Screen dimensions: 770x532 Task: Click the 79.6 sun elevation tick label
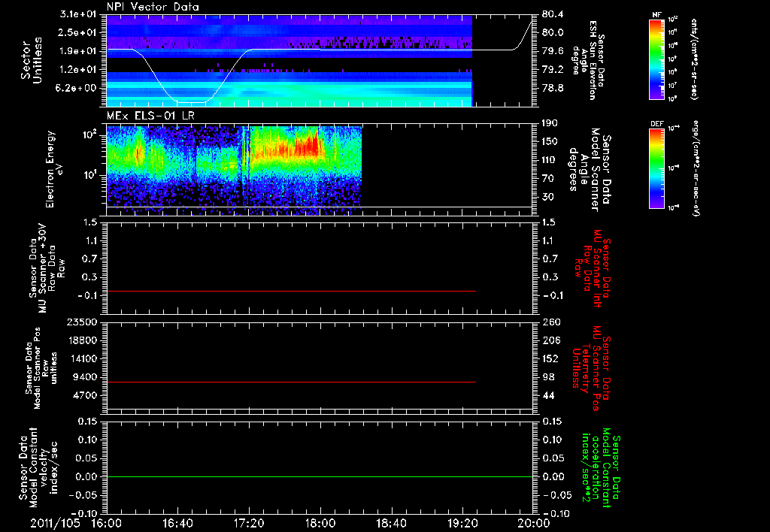point(553,51)
